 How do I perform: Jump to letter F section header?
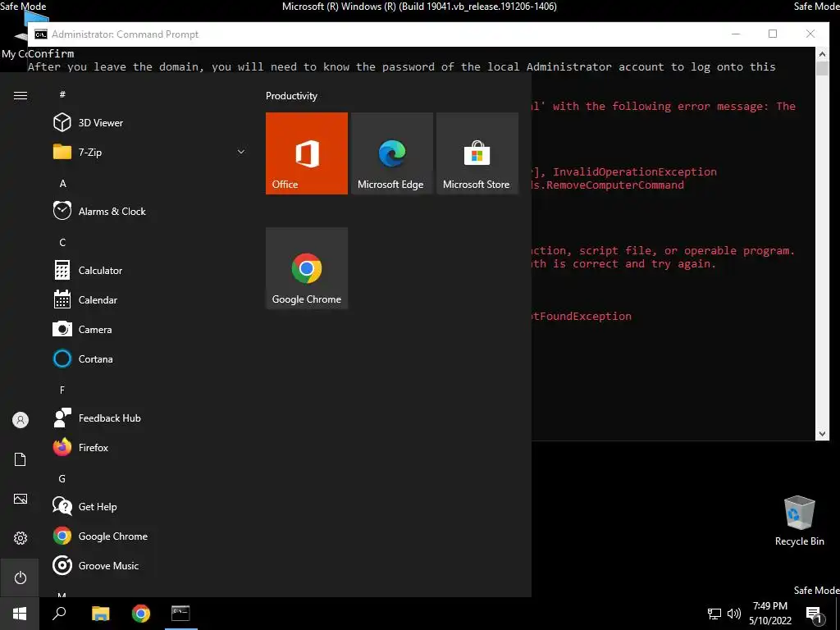click(x=62, y=390)
